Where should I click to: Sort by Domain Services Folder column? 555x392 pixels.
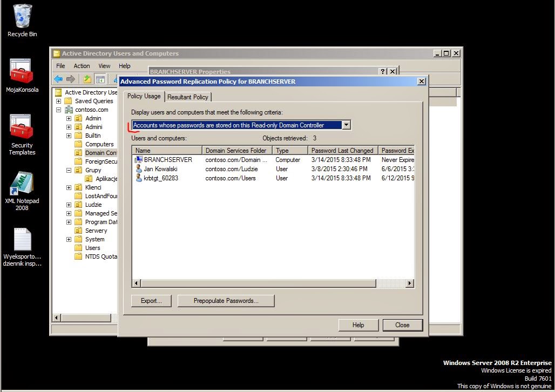(x=237, y=151)
